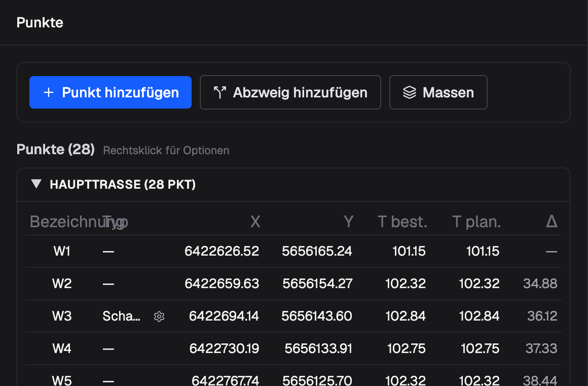The height and width of the screenshot is (386, 588).
Task: Click T best. value 102.75 in row W4
Action: 406,348
